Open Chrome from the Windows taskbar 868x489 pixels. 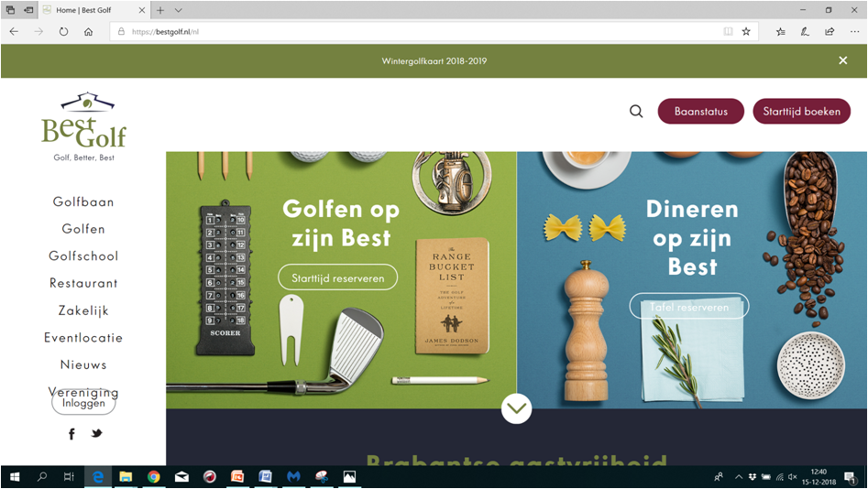153,477
